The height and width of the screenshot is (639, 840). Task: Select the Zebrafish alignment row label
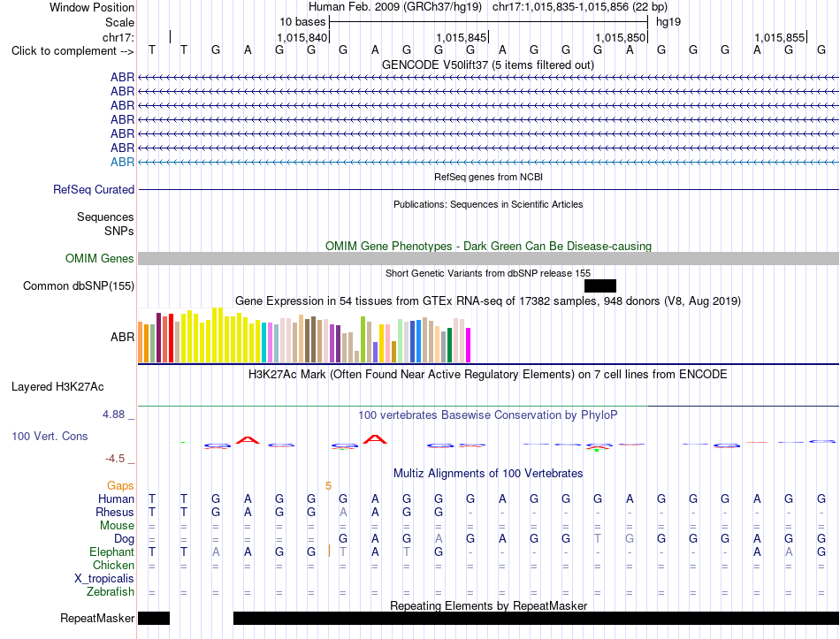(x=111, y=592)
